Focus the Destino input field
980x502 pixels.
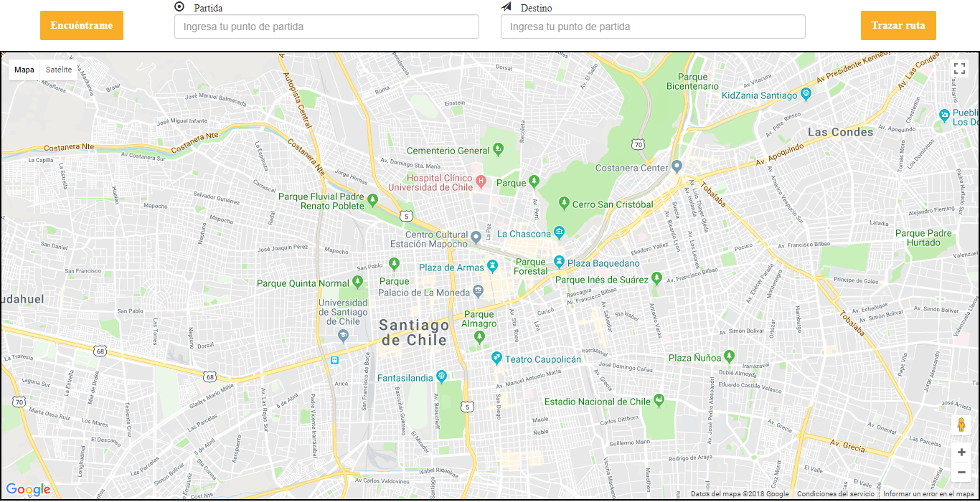[653, 27]
